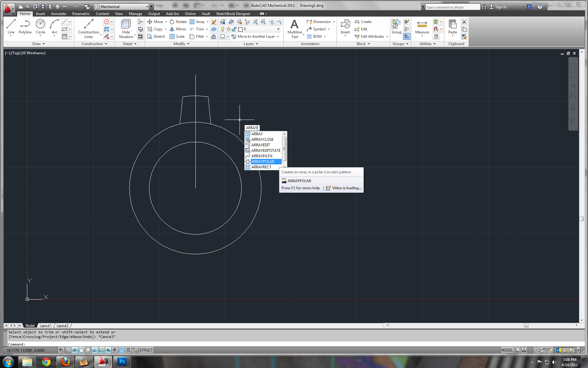This screenshot has height=368, width=588.
Task: Select the Polyline tool
Action: point(25,27)
